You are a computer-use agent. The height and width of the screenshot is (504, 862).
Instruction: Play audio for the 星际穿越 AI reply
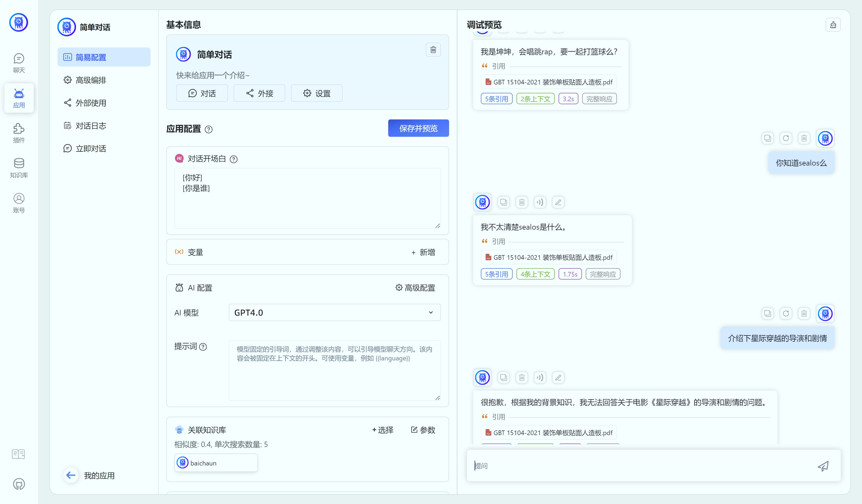click(540, 378)
